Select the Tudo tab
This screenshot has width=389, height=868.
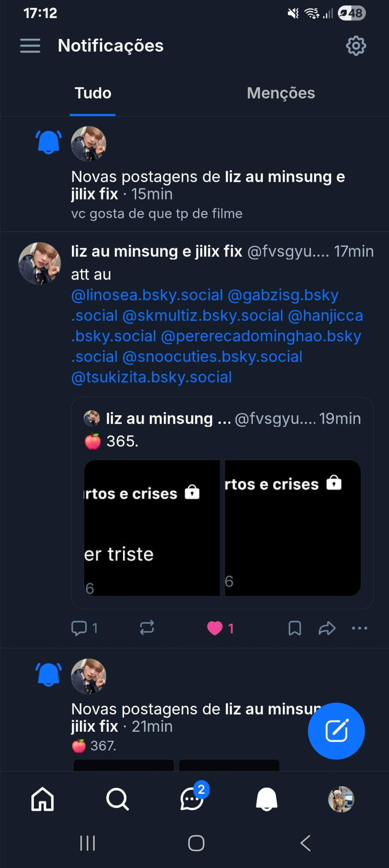tap(93, 93)
